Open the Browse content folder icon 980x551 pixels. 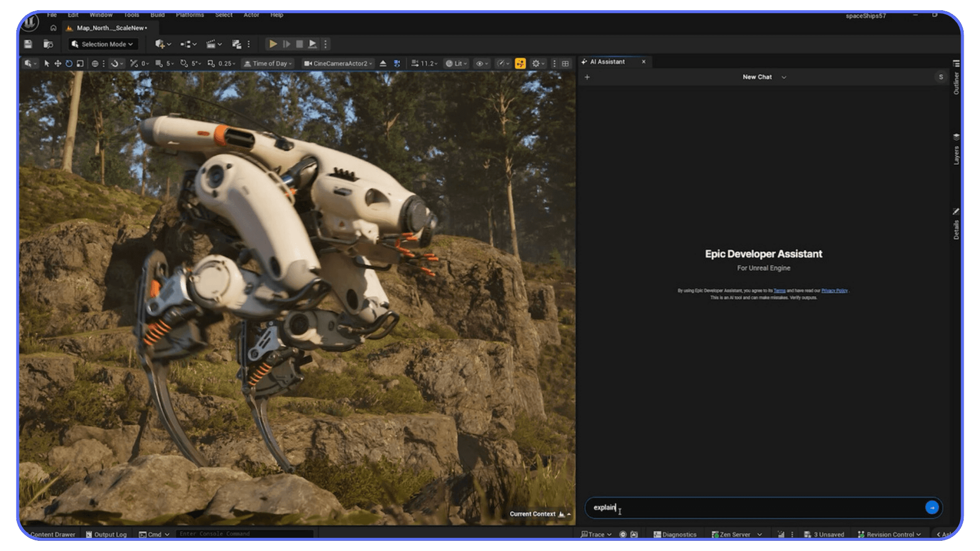click(x=48, y=44)
